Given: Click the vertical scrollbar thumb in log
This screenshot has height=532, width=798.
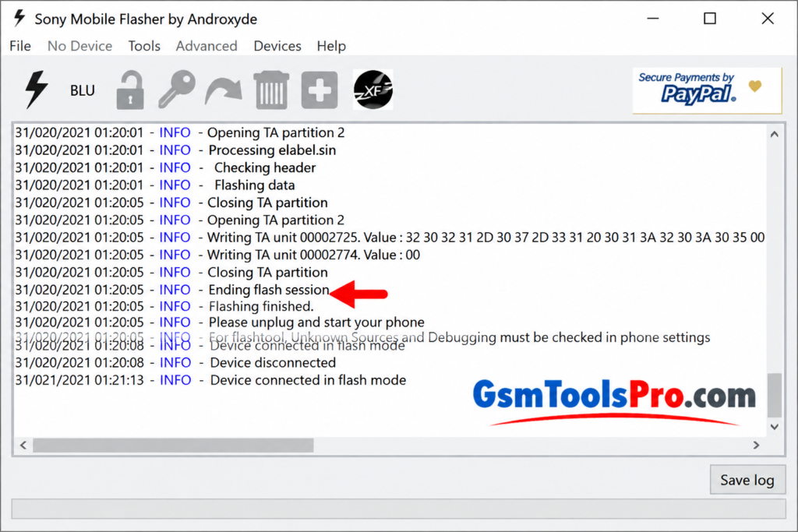Looking at the screenshot, I should (x=774, y=395).
